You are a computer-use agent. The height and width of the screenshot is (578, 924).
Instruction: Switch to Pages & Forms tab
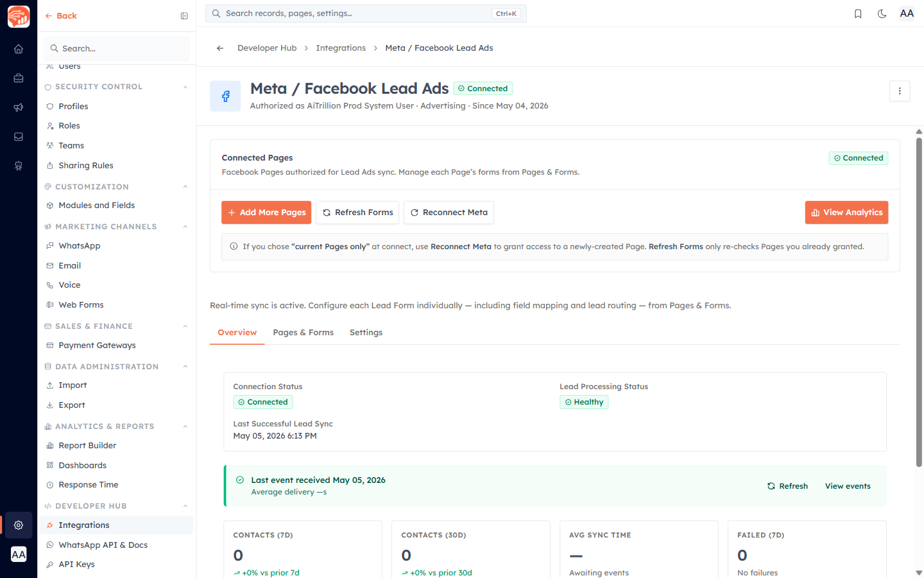point(303,333)
